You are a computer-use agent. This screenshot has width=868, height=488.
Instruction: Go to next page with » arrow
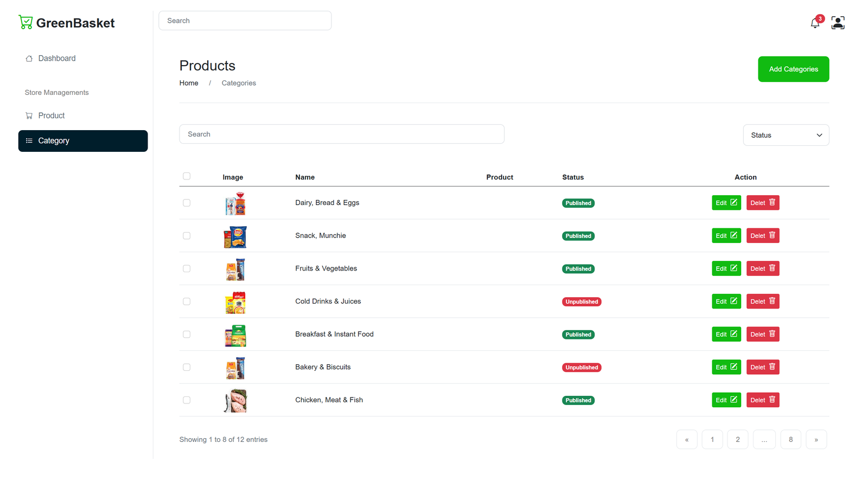[816, 439]
